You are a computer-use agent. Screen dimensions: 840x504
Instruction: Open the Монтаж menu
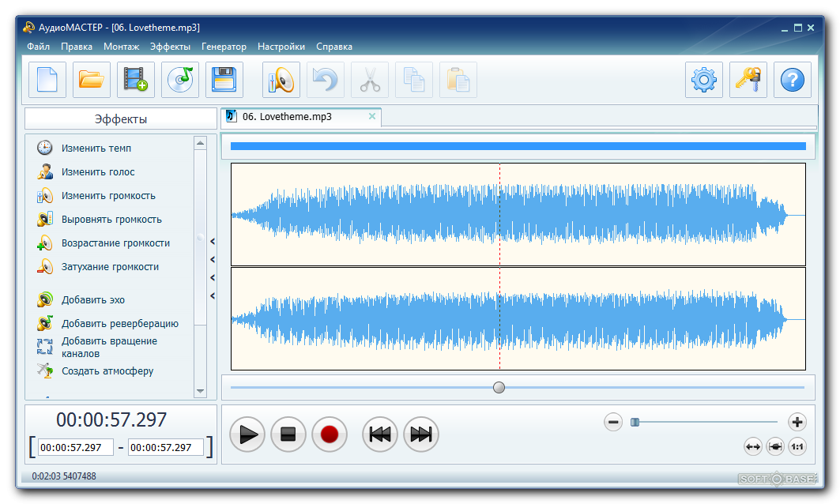[122, 47]
